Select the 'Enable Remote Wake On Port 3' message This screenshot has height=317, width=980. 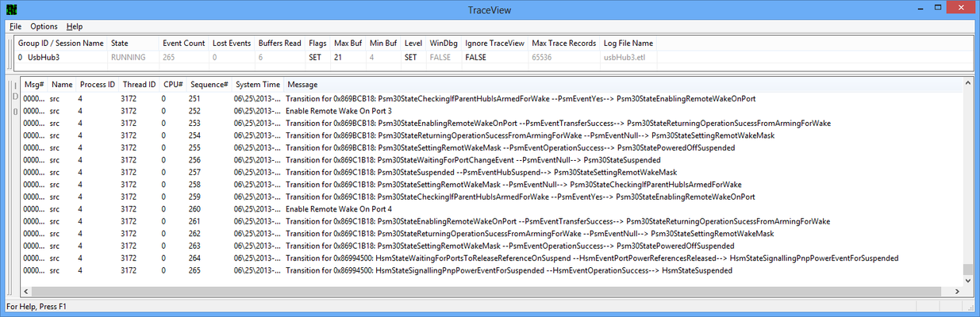point(339,111)
